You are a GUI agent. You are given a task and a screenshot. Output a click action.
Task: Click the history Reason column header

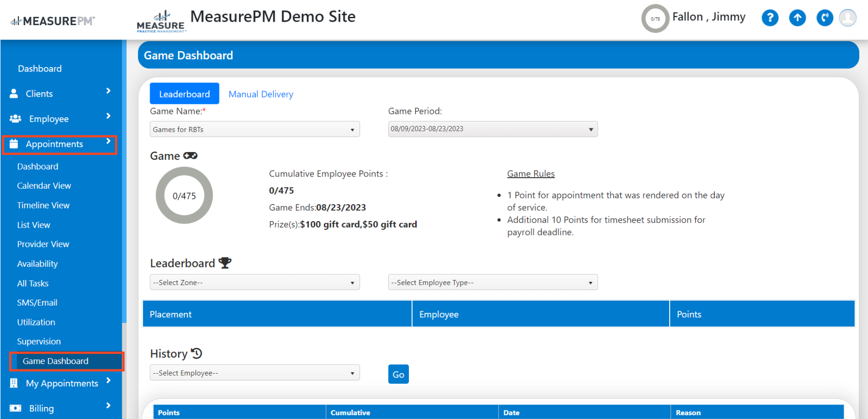coord(757,412)
